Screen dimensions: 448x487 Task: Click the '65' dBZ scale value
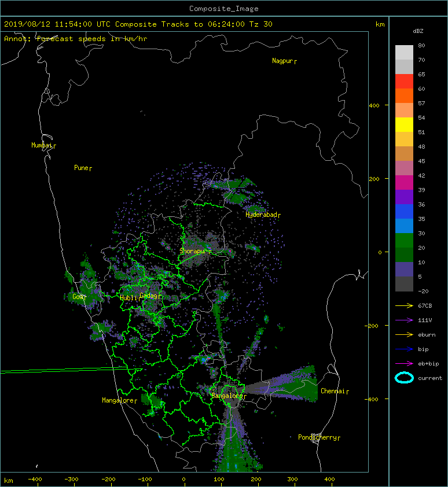click(421, 74)
